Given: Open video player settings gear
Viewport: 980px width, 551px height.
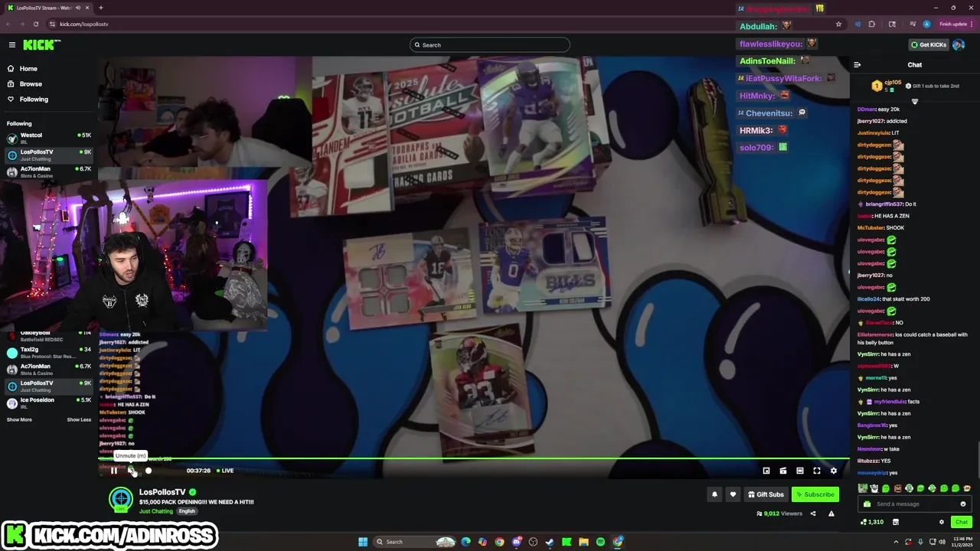Looking at the screenshot, I should tap(834, 471).
